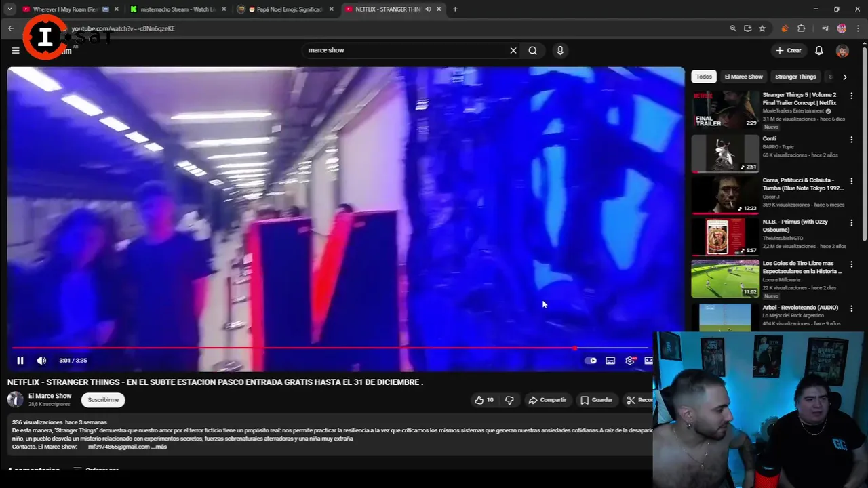Show more filter chips with arrow
Image resolution: width=868 pixels, height=488 pixels.
844,77
